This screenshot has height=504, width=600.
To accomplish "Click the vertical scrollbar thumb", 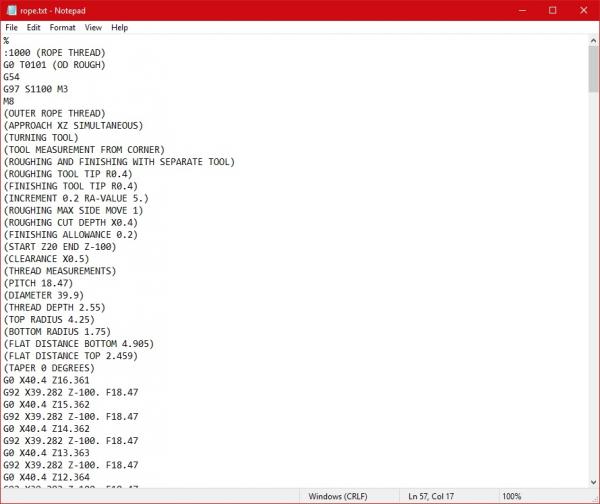I will pyautogui.click(x=593, y=70).
